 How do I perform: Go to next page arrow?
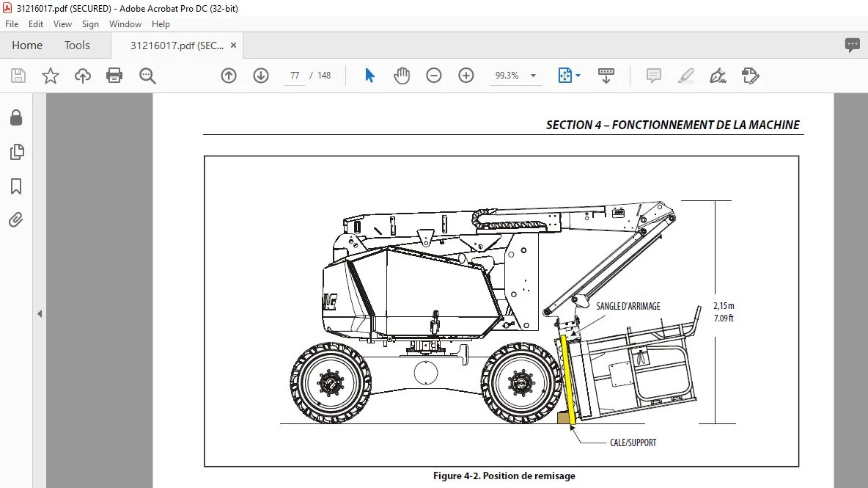pos(261,76)
